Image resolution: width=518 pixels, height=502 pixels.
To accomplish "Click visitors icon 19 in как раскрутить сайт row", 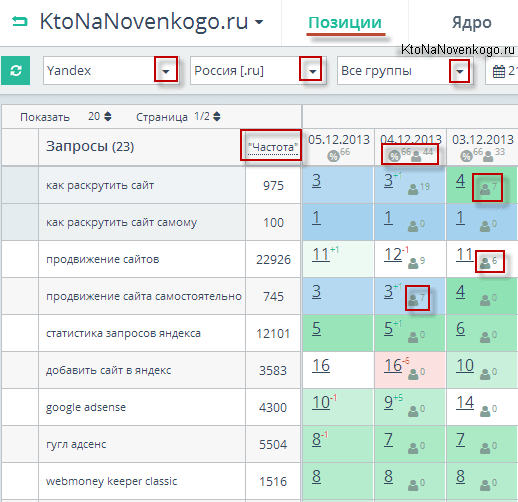I will (x=413, y=190).
